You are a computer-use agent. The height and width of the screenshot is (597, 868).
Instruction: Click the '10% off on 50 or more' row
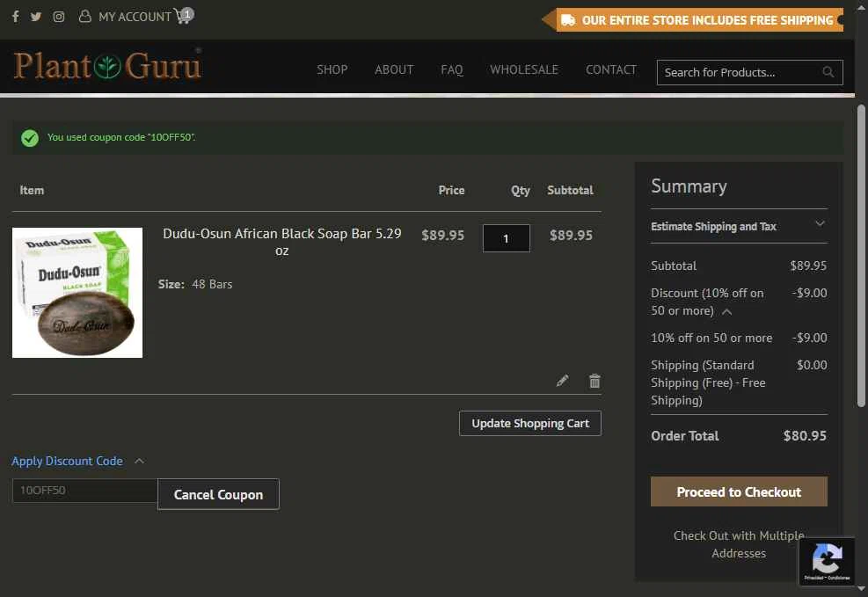739,338
